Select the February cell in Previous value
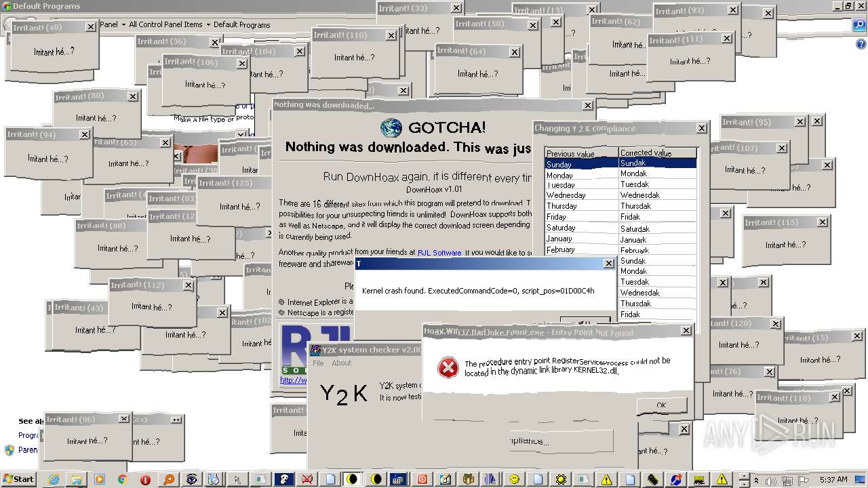This screenshot has height=488, width=868. 582,249
